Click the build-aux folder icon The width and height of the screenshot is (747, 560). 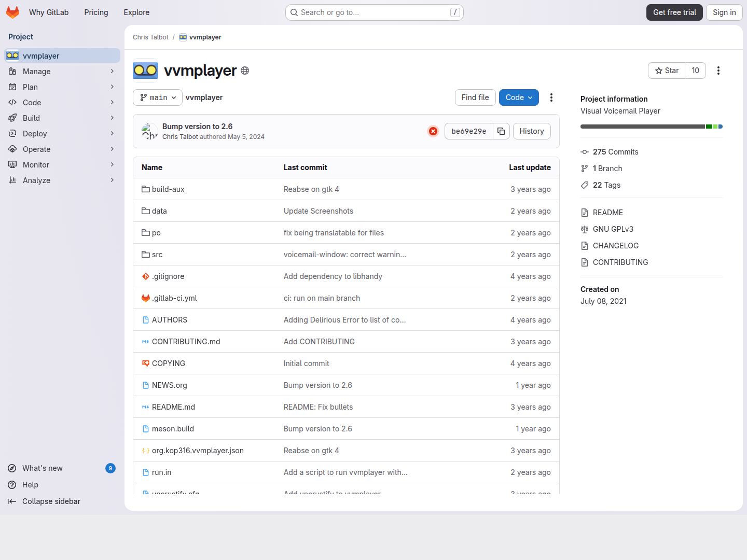point(146,189)
